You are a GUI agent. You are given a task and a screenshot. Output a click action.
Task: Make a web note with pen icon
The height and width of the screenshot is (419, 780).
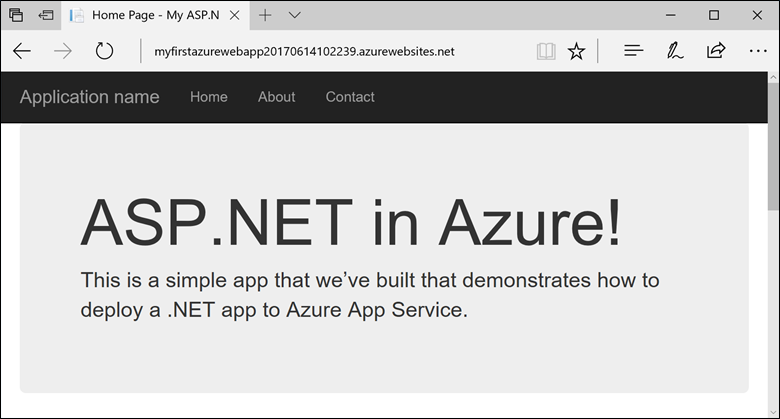(675, 51)
